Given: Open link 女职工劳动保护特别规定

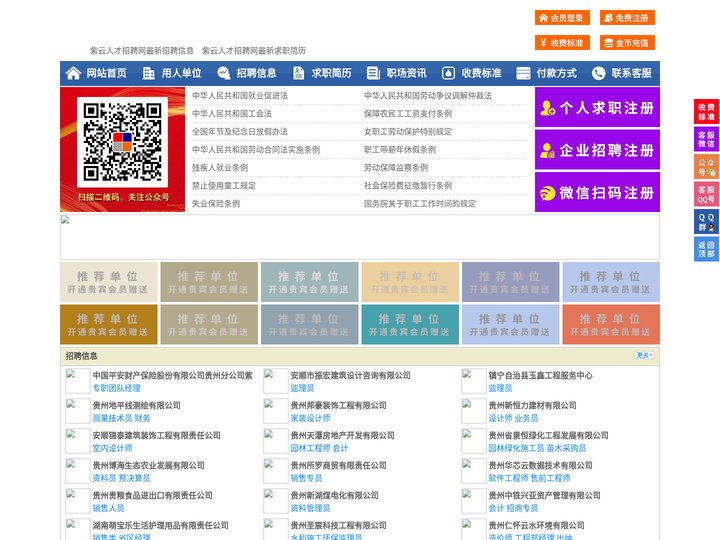Looking at the screenshot, I should (x=408, y=132).
